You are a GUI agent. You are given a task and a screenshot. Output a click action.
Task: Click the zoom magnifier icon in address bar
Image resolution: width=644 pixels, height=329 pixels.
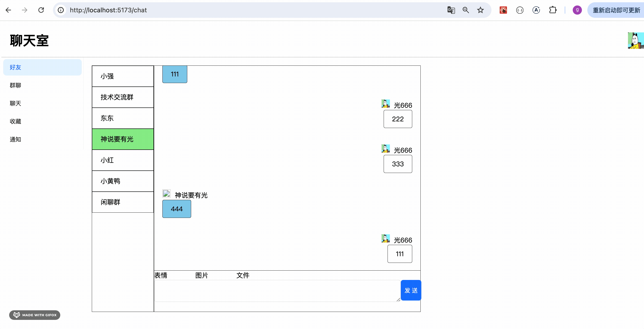click(465, 10)
